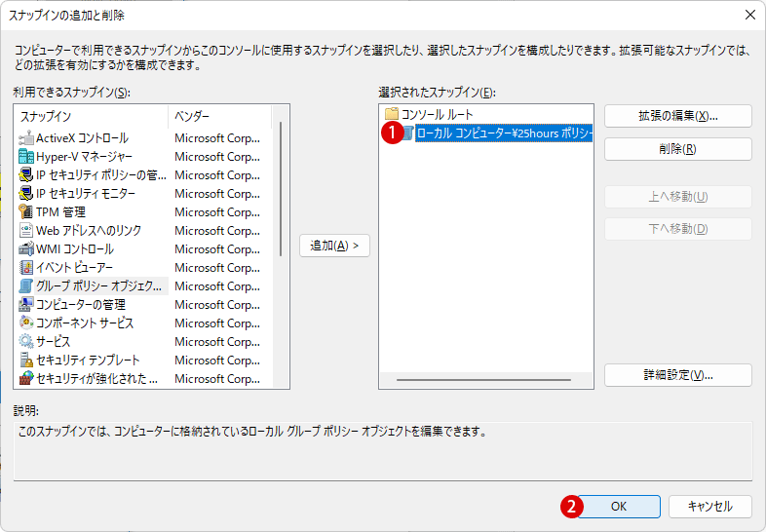Image resolution: width=766 pixels, height=532 pixels.
Task: Select the グループ ポリシー オブジェクト scroll icon
Action: [x=26, y=286]
